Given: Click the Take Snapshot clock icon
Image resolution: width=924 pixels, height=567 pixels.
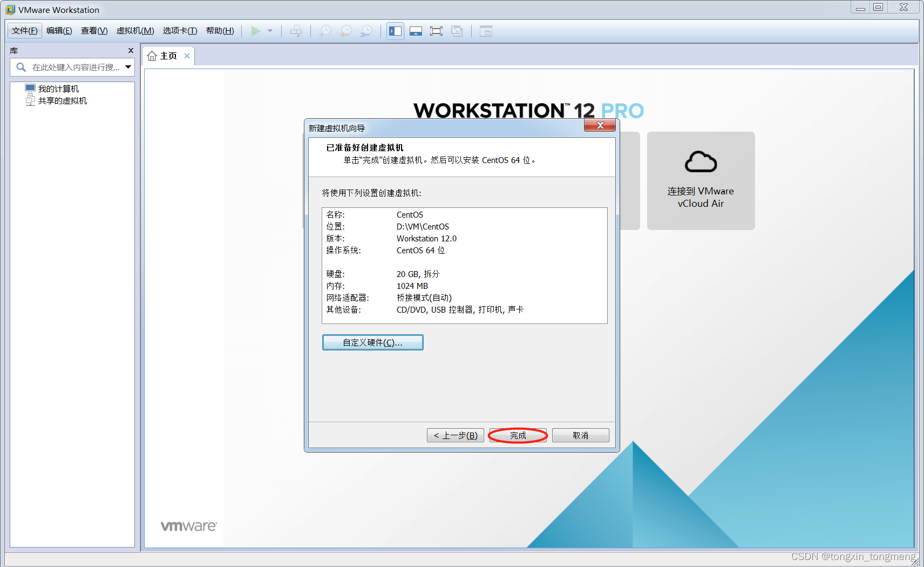Looking at the screenshot, I should pyautogui.click(x=325, y=31).
